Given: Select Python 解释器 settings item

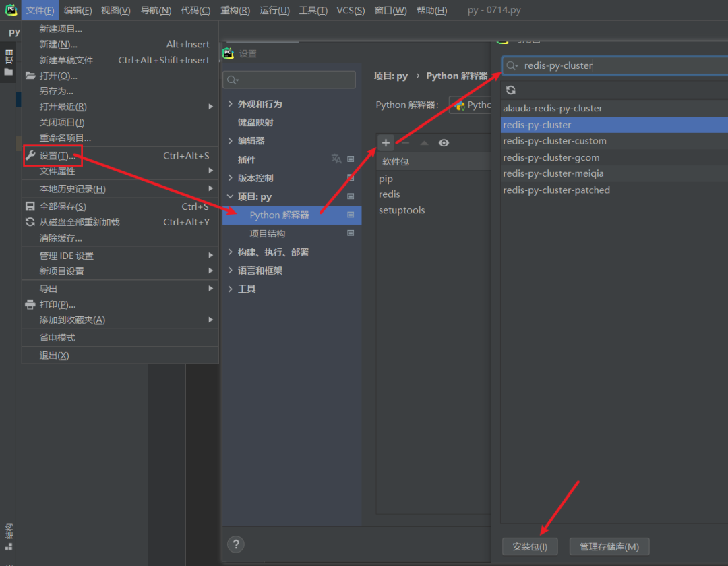Looking at the screenshot, I should pos(292,215).
